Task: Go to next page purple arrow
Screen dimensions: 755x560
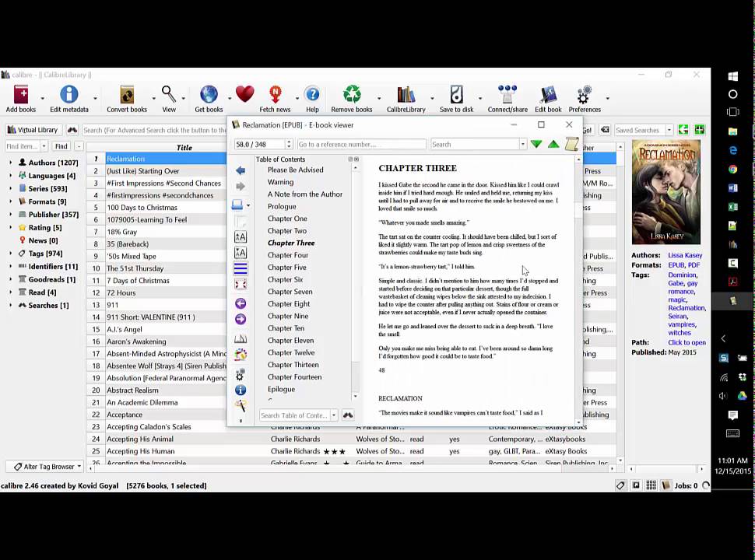Action: click(241, 320)
